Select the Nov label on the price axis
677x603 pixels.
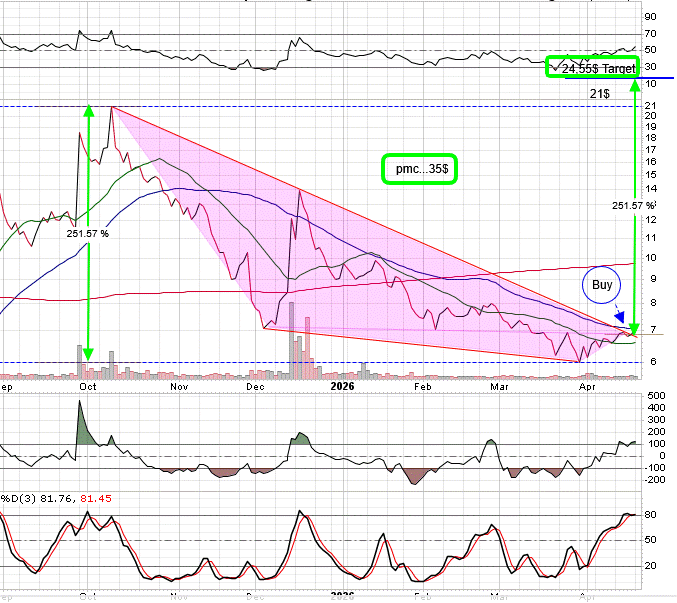(x=179, y=385)
